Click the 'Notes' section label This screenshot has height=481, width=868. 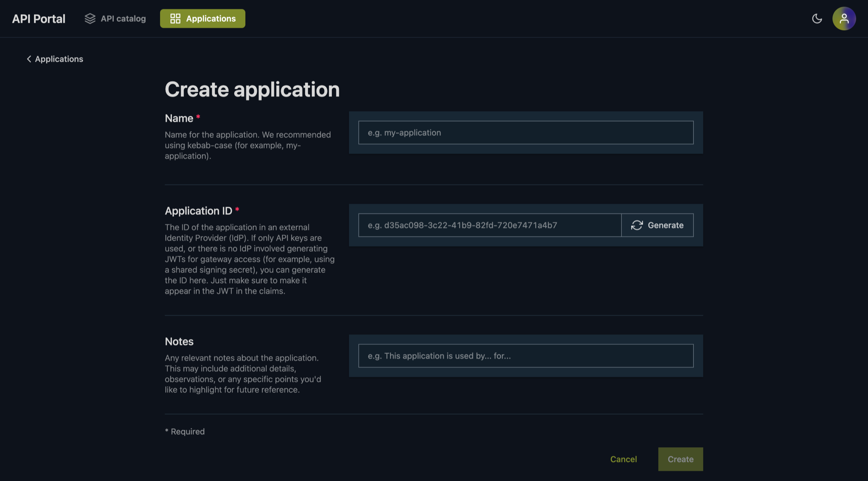[179, 341]
